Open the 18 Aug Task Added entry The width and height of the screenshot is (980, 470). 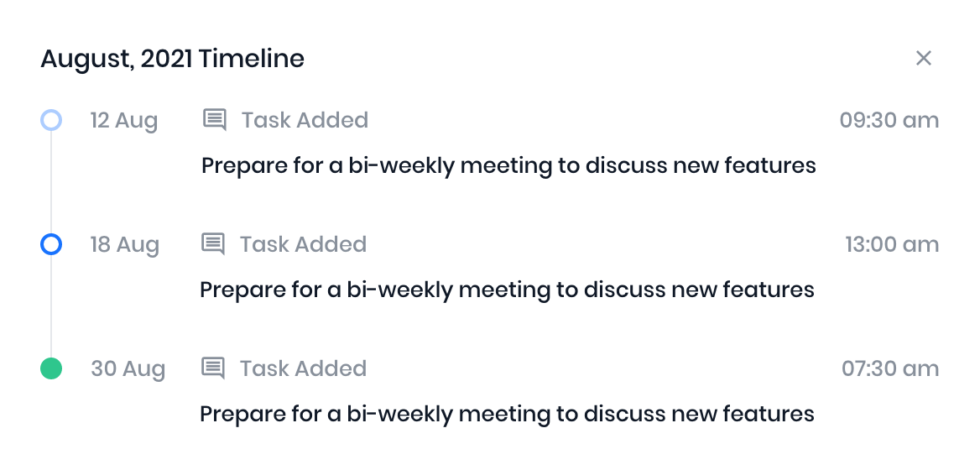(303, 244)
